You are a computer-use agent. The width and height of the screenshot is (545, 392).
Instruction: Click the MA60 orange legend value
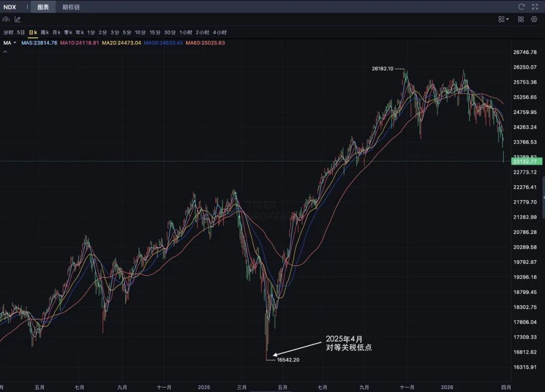coord(205,43)
